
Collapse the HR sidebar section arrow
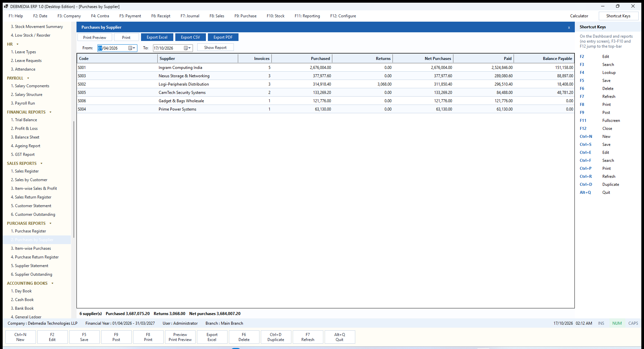tap(18, 44)
